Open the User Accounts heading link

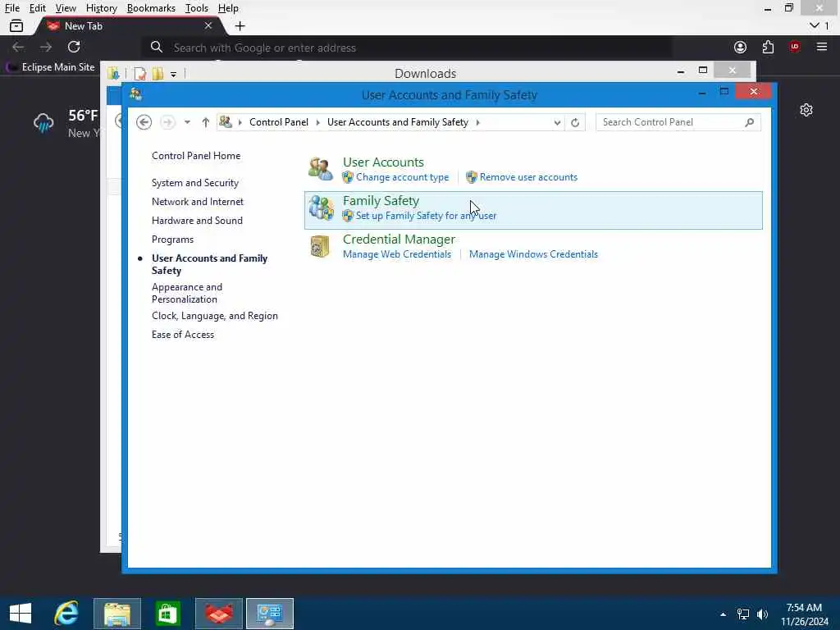click(383, 162)
